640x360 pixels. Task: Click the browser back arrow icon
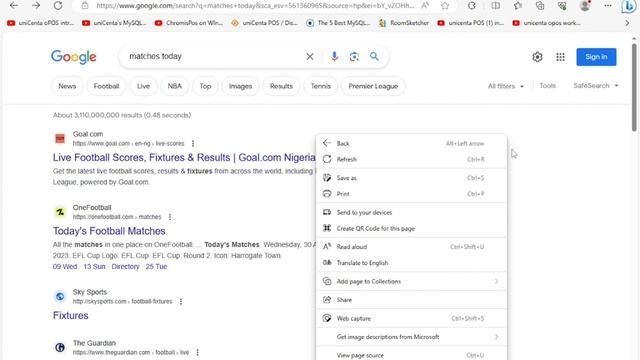[13, 5]
